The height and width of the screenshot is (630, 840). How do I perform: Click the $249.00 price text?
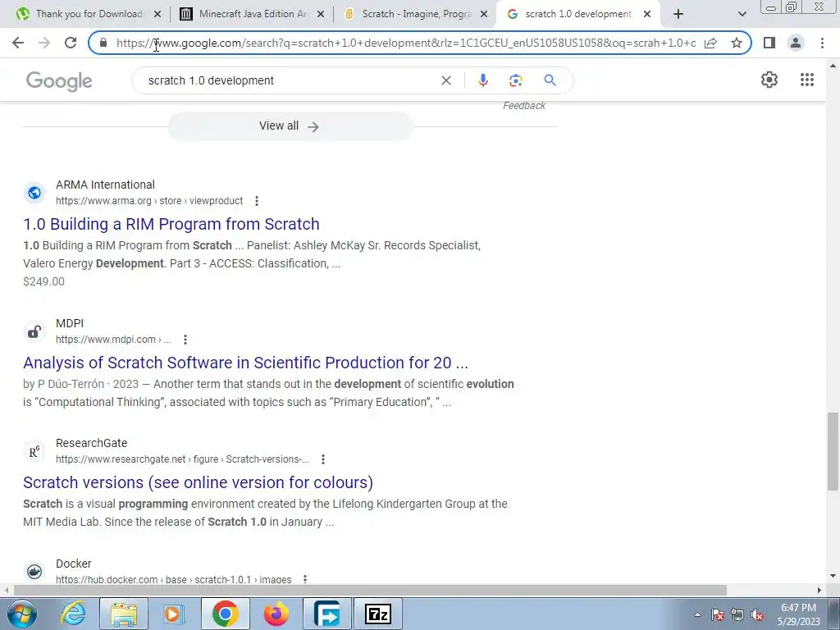point(44,282)
